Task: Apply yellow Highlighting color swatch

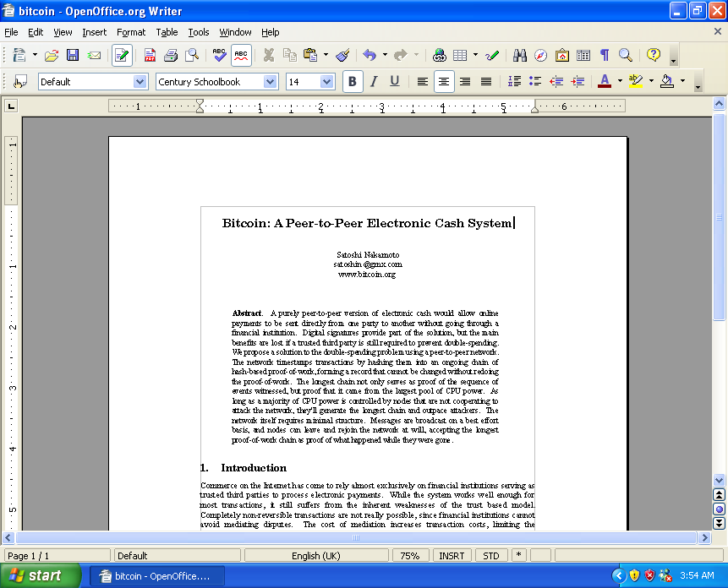Action: [636, 82]
